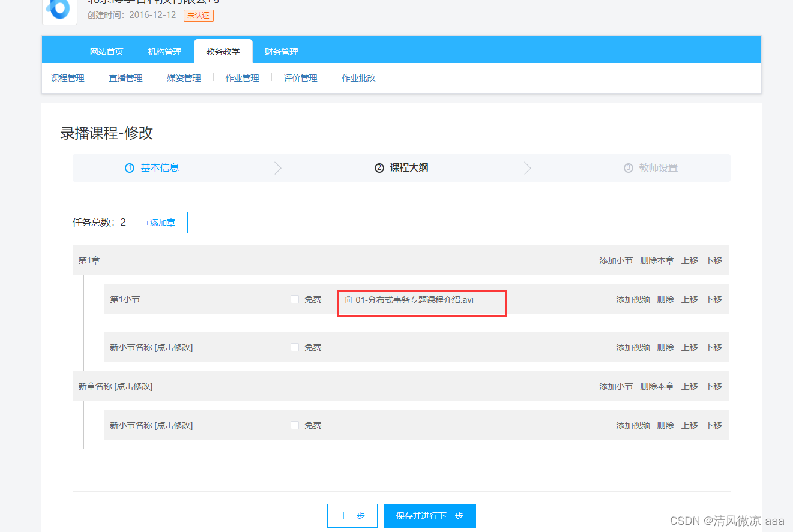Click the company logo at top left
Image resolution: width=793 pixels, height=532 pixels.
click(59, 11)
